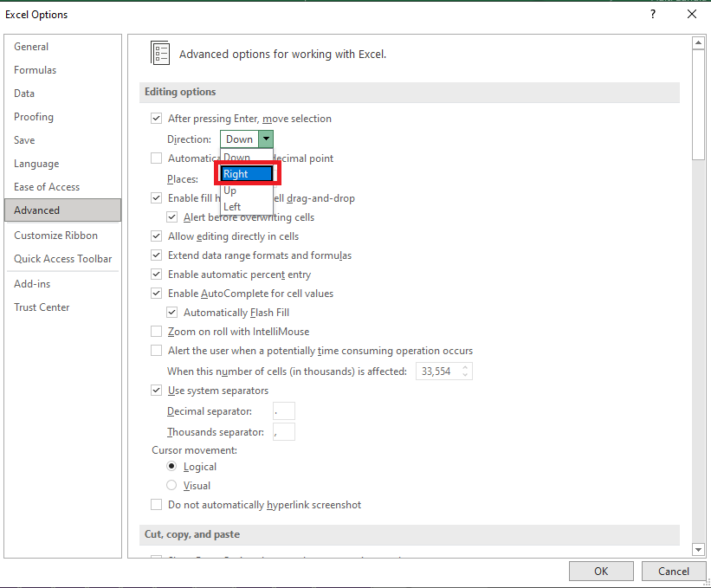Click Cancel to discard changes
The height and width of the screenshot is (588, 711).
tap(674, 572)
